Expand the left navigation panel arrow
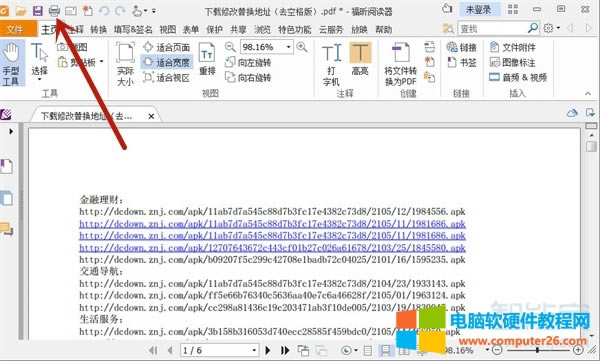600x361 pixels. (x=11, y=131)
